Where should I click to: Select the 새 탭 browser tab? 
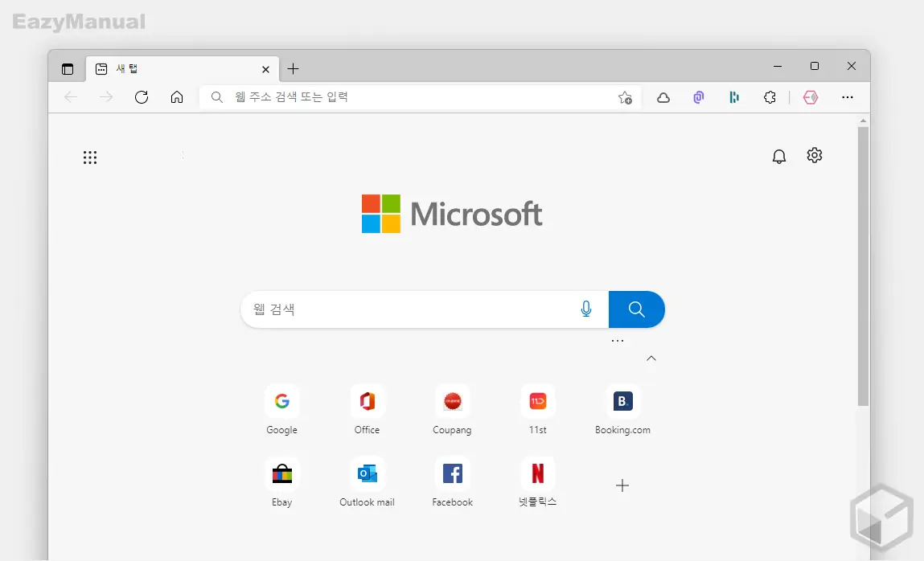click(183, 69)
